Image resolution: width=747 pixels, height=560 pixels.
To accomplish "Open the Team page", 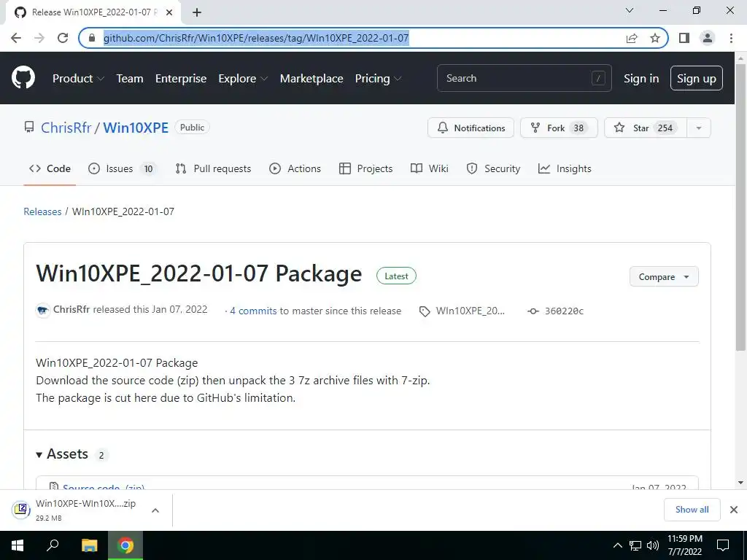I will (x=130, y=78).
